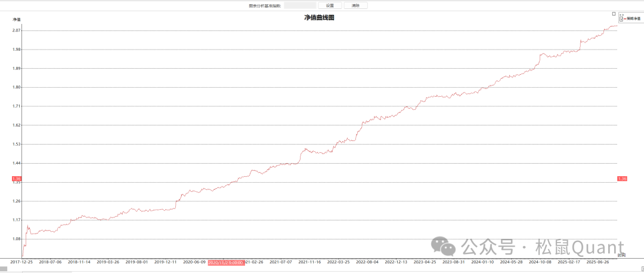Click the benchmark index input field

[x=300, y=5]
